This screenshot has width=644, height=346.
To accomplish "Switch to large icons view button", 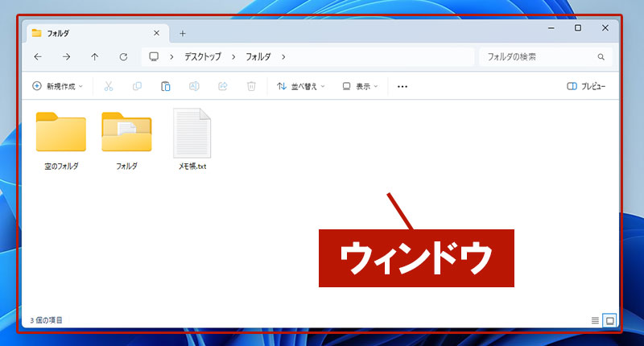I will pos(610,320).
